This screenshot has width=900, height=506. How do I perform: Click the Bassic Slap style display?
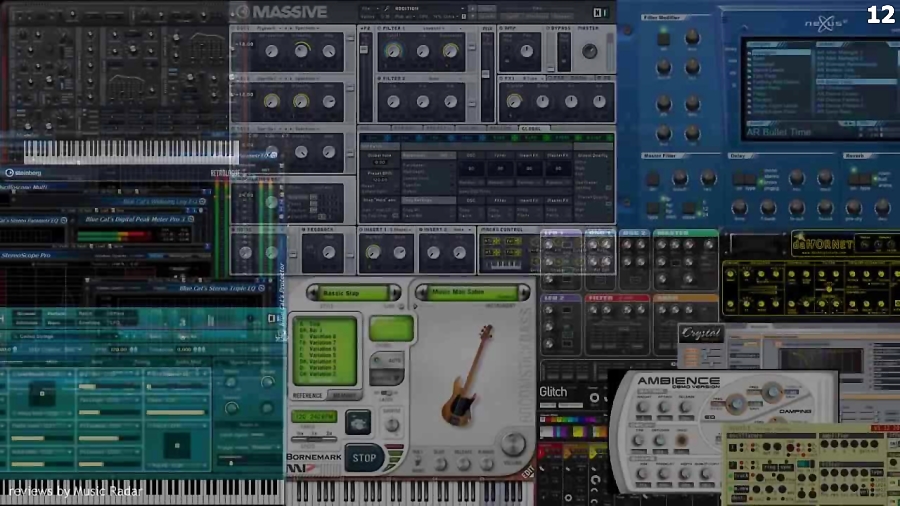click(354, 293)
